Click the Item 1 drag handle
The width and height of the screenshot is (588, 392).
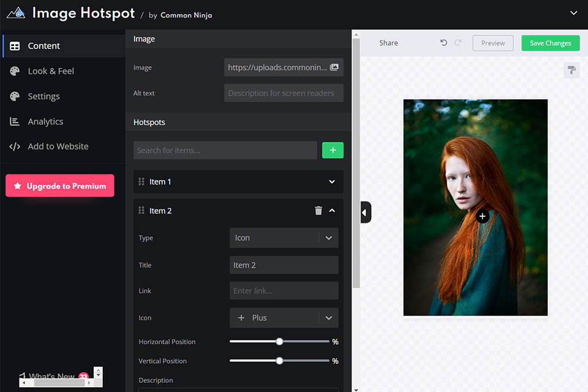[141, 181]
